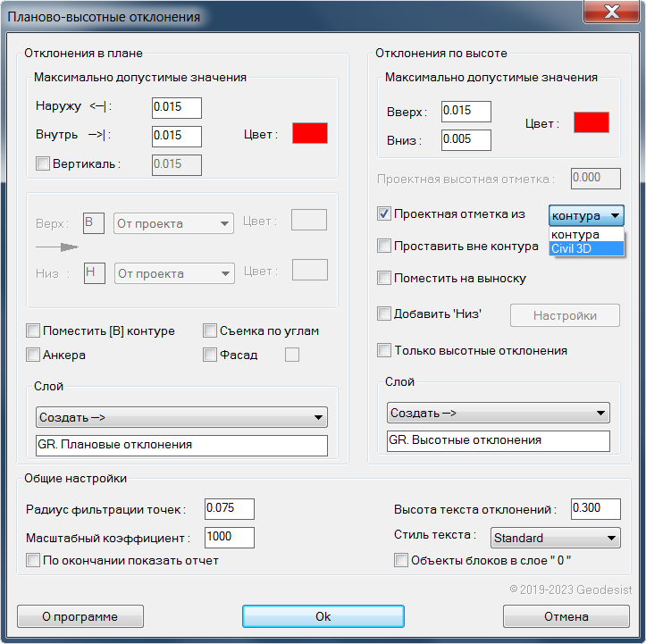
Task: Toggle the Анкера checkbox
Action: [34, 355]
